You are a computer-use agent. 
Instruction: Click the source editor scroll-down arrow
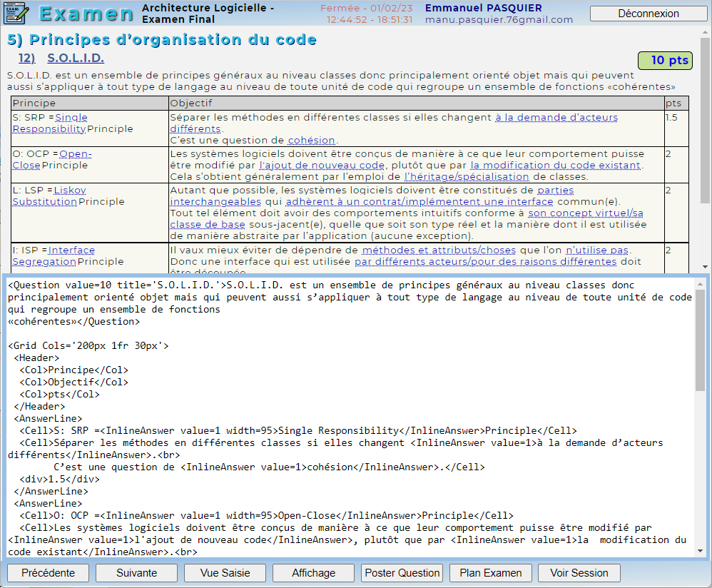pos(700,551)
